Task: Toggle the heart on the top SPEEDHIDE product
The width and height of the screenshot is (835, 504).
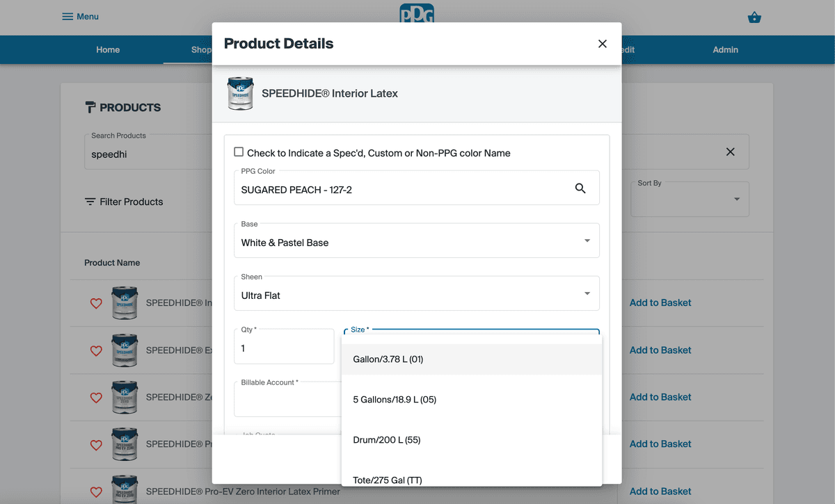Action: tap(96, 303)
